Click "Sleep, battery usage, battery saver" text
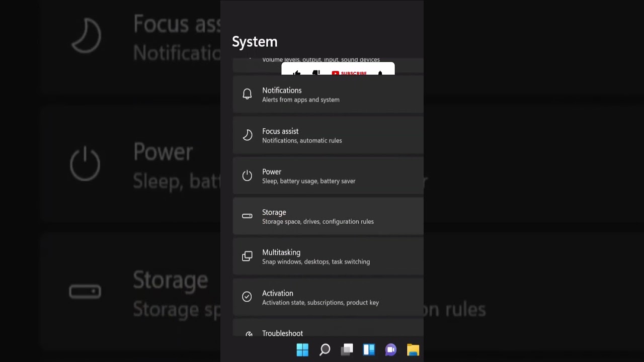 click(x=309, y=181)
